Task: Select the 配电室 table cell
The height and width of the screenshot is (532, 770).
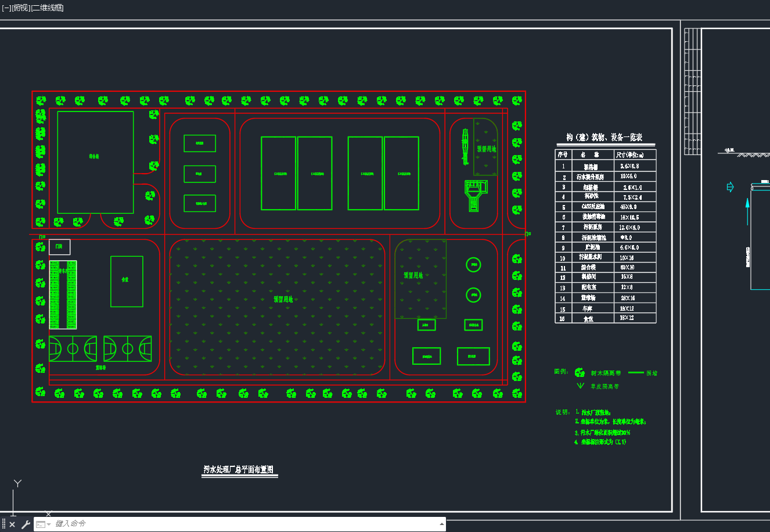Action: tap(589, 287)
